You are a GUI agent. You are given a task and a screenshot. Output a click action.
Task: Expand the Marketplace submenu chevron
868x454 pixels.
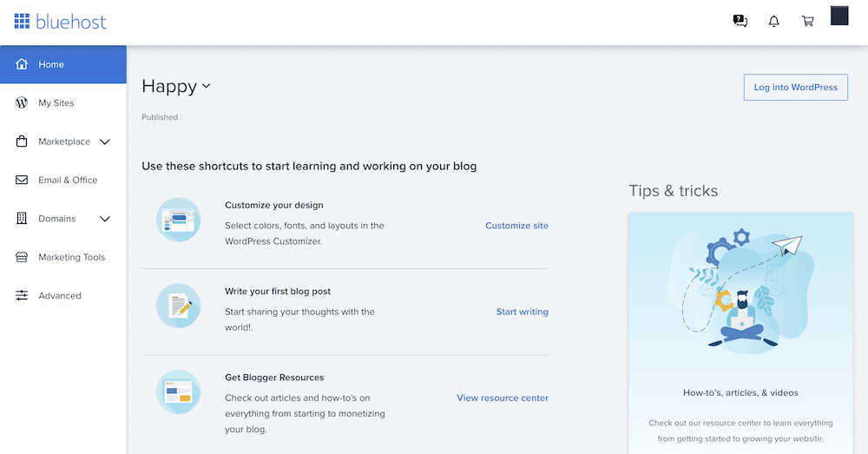pyautogui.click(x=105, y=141)
